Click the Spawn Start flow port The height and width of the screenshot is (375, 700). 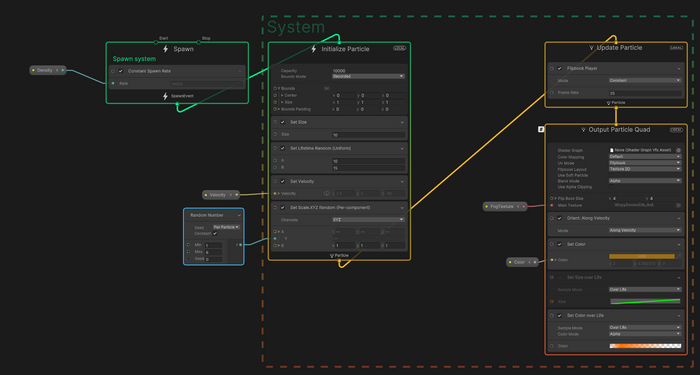pyautogui.click(x=156, y=42)
